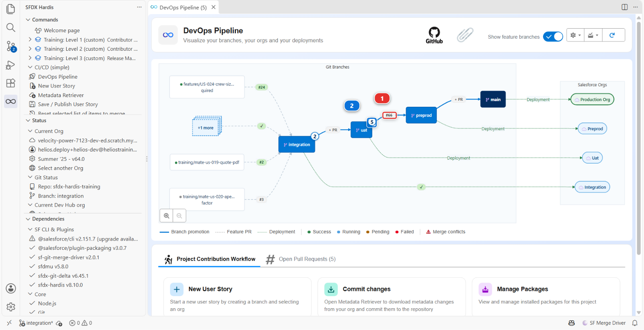The image size is (644, 330).
Task: Click the GitHub logo in the pipeline header
Action: 434,35
